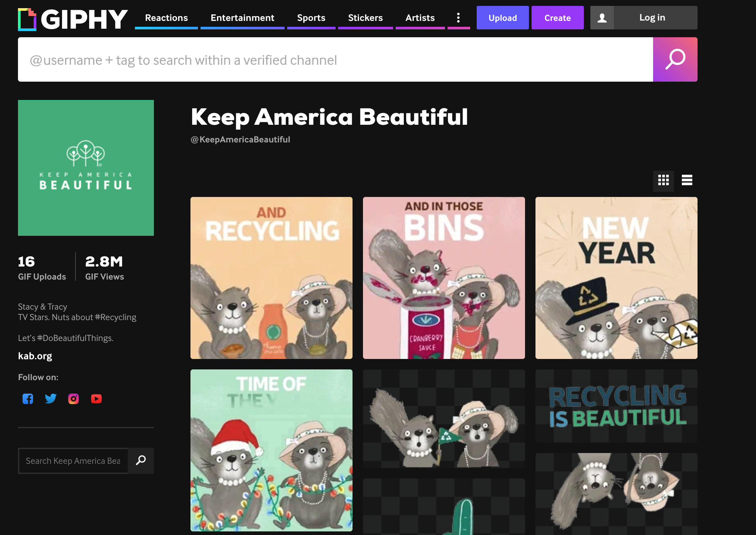The height and width of the screenshot is (535, 756).
Task: Open the Reactions category
Action: [166, 18]
